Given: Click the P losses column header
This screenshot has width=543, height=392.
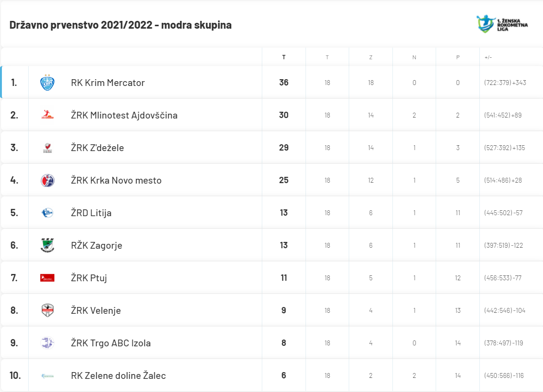Looking at the screenshot, I should (x=458, y=57).
